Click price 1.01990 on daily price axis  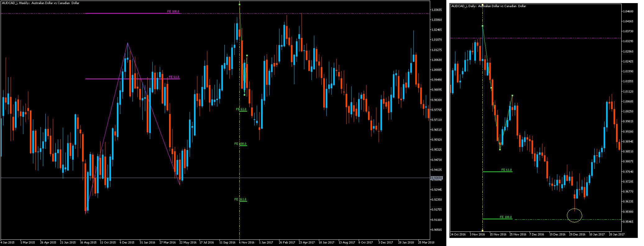point(628,71)
